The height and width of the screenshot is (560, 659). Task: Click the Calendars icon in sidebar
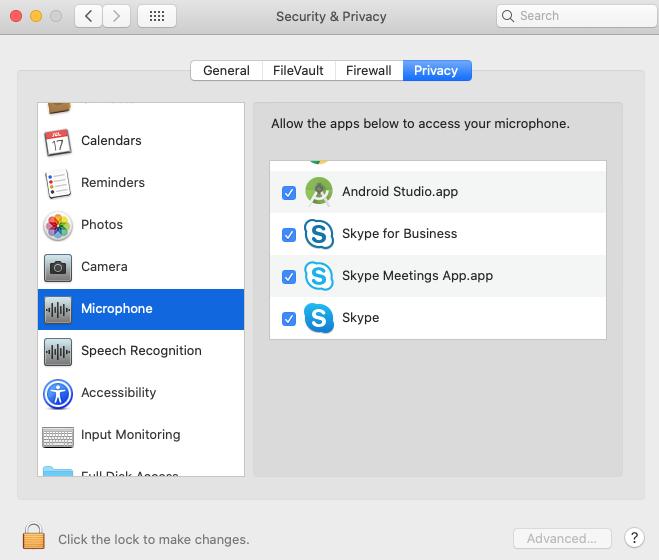[x=58, y=142]
